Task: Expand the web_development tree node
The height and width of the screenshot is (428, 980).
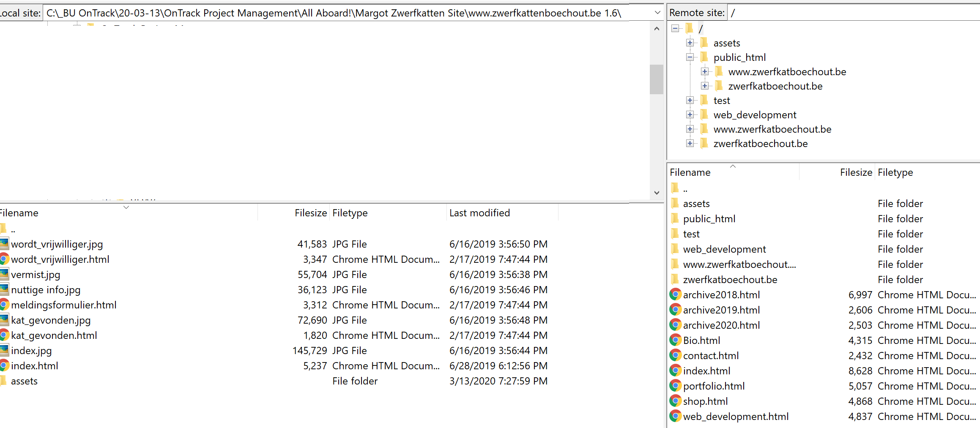Action: click(x=690, y=114)
